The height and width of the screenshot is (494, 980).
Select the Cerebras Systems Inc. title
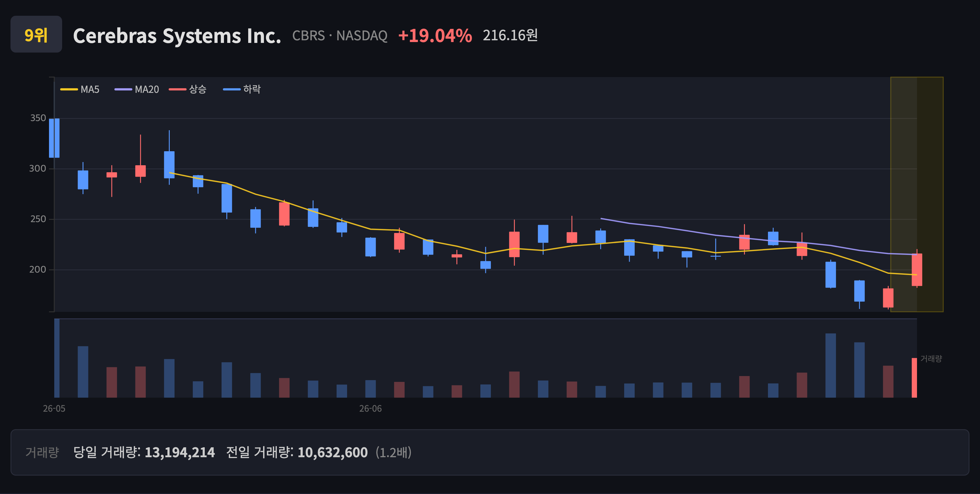(x=177, y=36)
